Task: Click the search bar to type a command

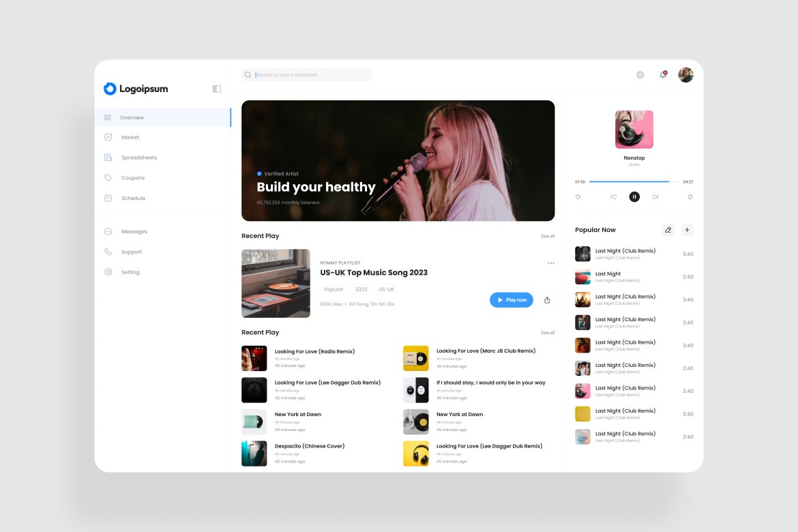Action: pos(307,74)
